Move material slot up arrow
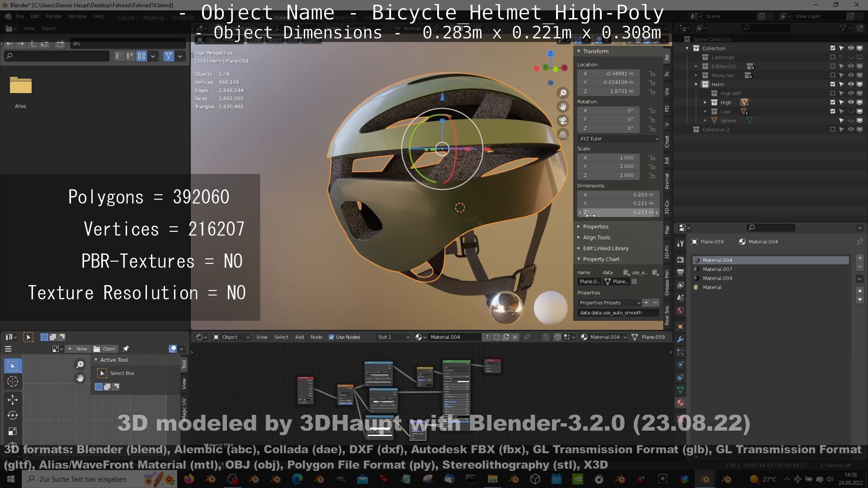 (x=860, y=291)
